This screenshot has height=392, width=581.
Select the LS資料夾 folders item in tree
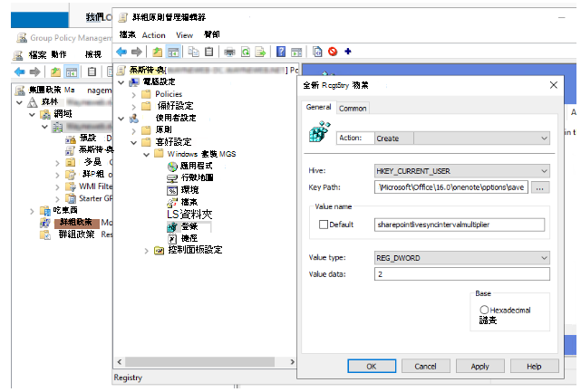click(189, 215)
